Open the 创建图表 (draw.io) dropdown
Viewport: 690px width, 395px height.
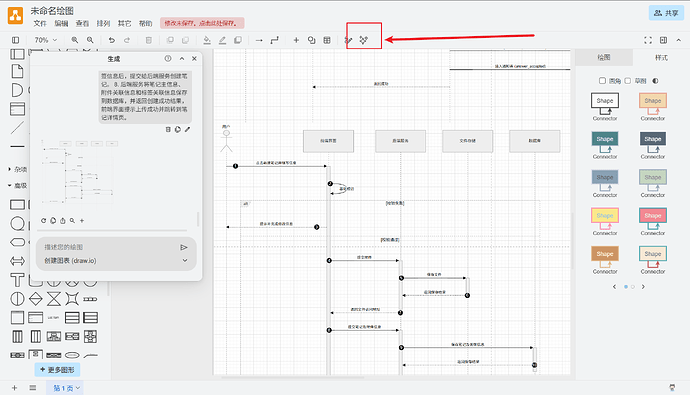(116, 260)
